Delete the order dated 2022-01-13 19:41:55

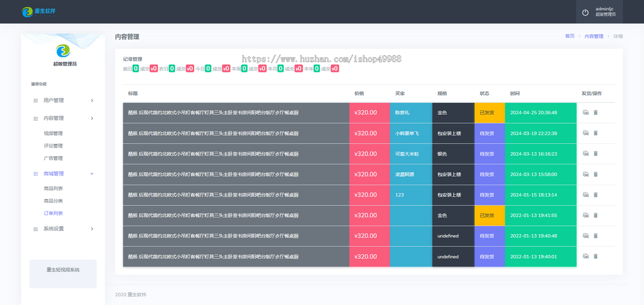tap(595, 215)
